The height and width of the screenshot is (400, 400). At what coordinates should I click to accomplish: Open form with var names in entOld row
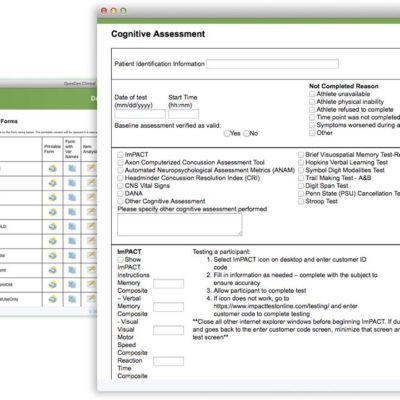[72, 284]
